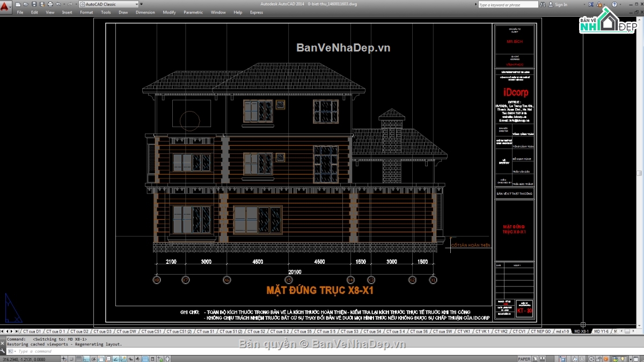Viewport: 644px width, 362px height.
Task: Open Workspace Switching gear icon
Action: pos(591,359)
